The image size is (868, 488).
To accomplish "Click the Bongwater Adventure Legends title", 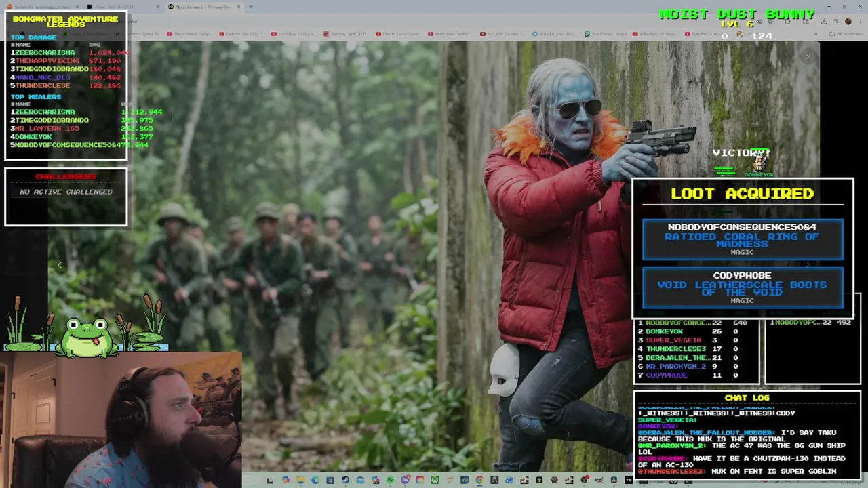I will [x=66, y=22].
